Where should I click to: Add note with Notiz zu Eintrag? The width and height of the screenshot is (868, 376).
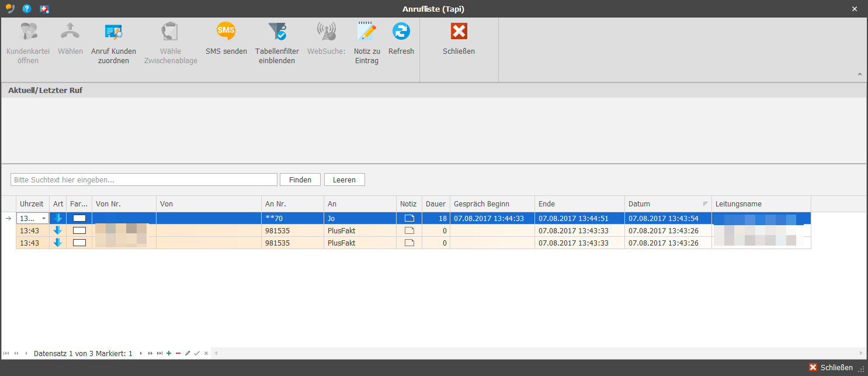[367, 43]
